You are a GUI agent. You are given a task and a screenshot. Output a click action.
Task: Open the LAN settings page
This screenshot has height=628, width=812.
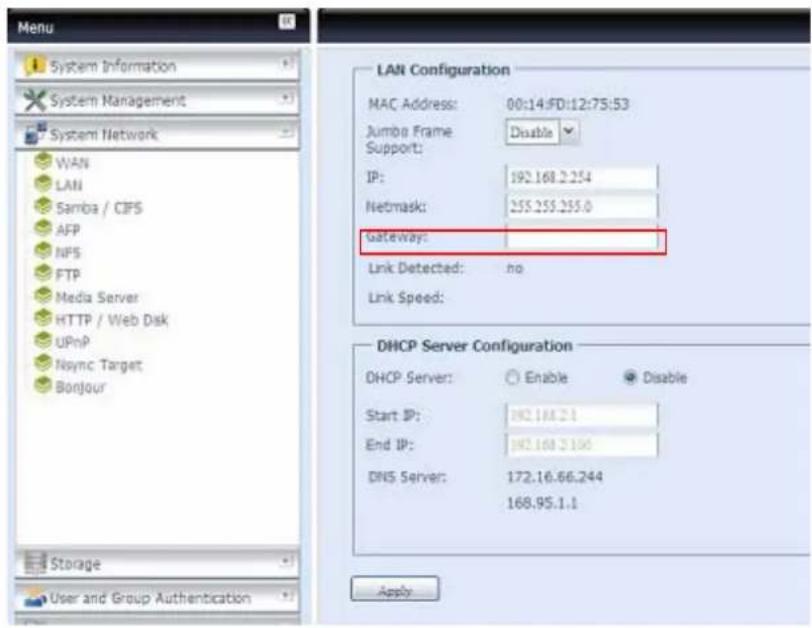point(69,186)
